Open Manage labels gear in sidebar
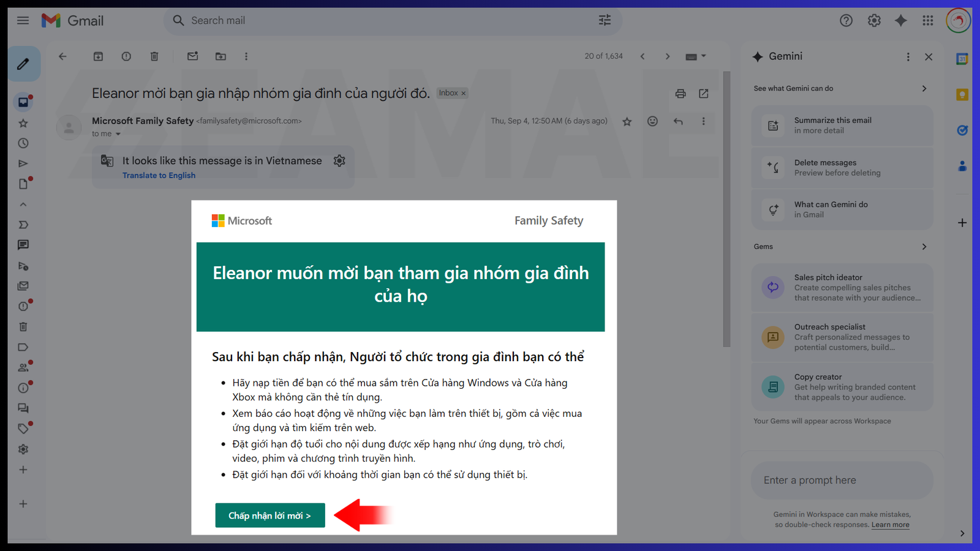980x551 pixels. click(23, 449)
